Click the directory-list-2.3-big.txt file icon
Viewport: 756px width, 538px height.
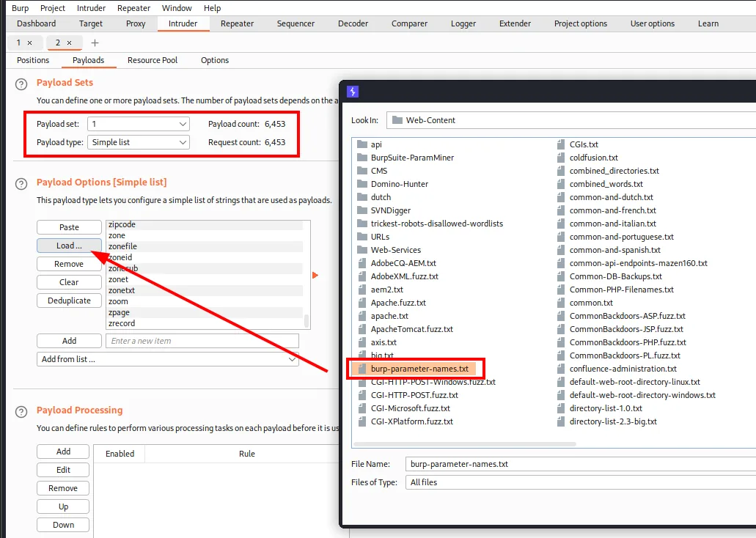(x=561, y=421)
